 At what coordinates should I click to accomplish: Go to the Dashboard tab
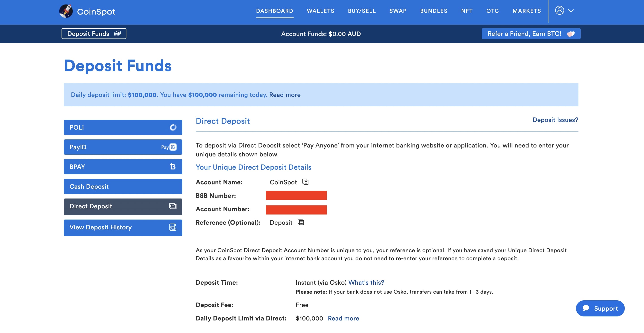275,11
